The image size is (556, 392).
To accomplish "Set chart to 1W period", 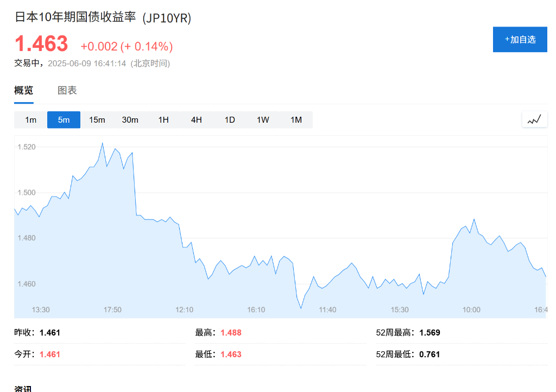I will pos(263,120).
